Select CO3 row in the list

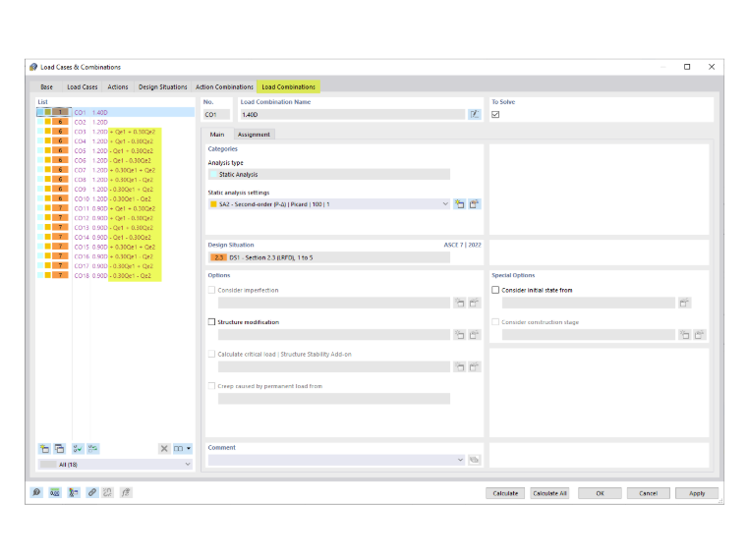[116, 132]
